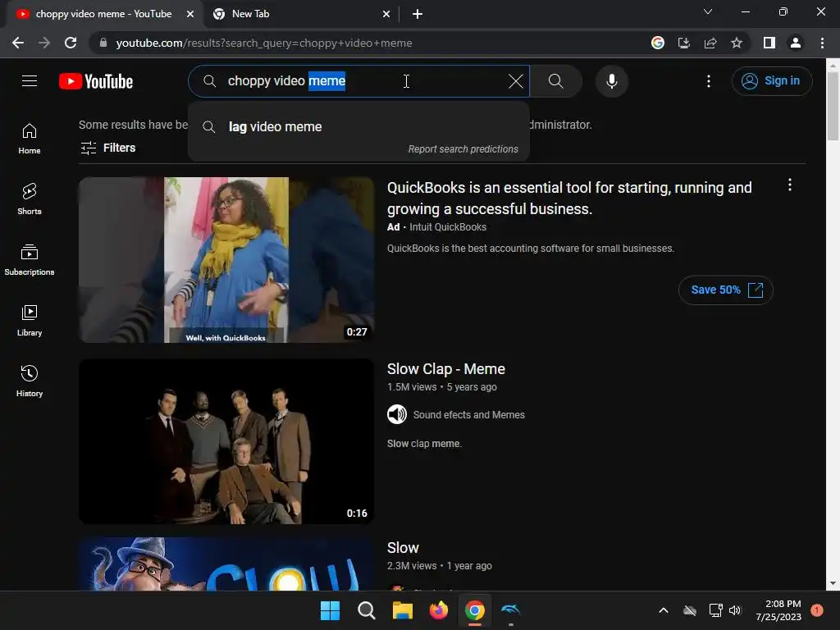Viewport: 840px width, 630px height.
Task: Click Report search predictions link
Action: point(463,149)
